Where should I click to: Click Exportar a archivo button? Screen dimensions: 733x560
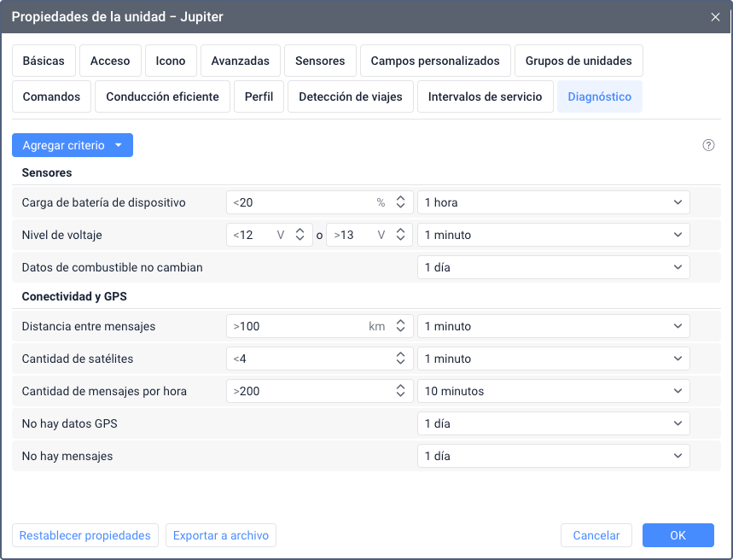(221, 535)
